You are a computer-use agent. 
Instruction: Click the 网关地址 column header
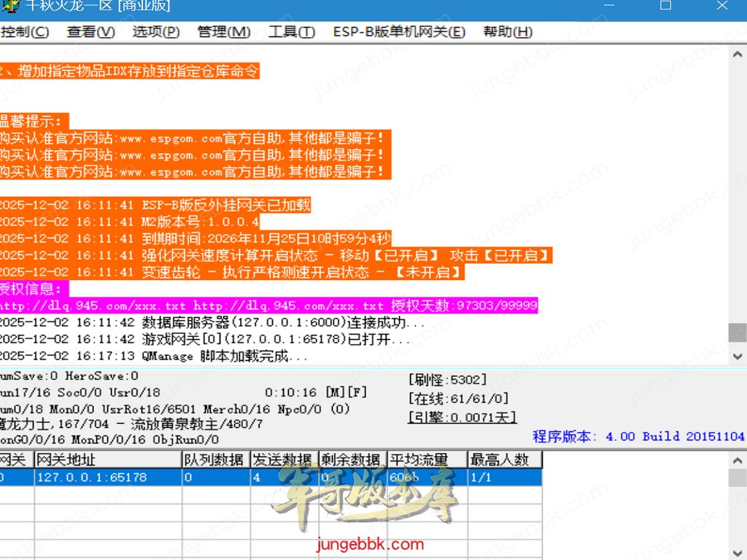tap(107, 459)
